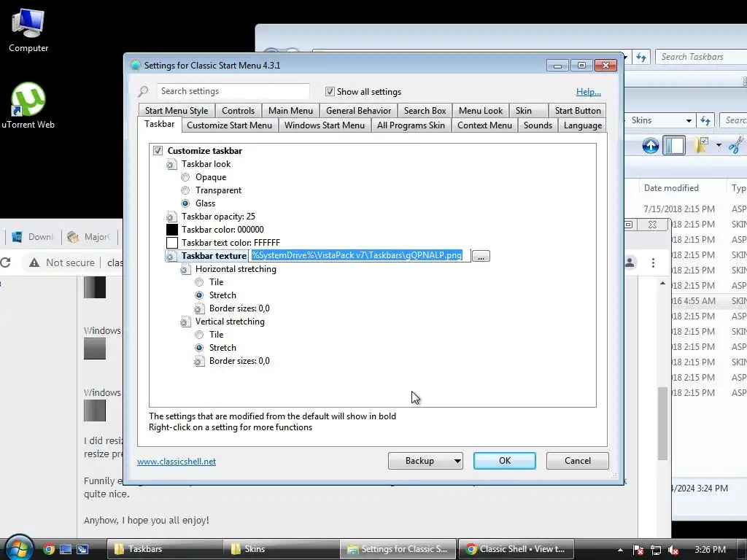This screenshot has height=560, width=747.
Task: Click the Switch between windows quick launch icon
Action: tap(82, 549)
